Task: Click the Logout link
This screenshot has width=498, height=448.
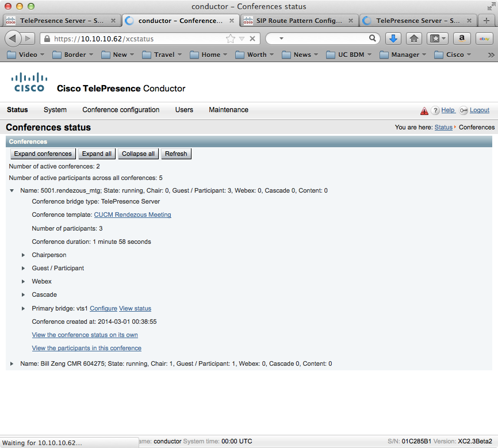Action: [480, 110]
